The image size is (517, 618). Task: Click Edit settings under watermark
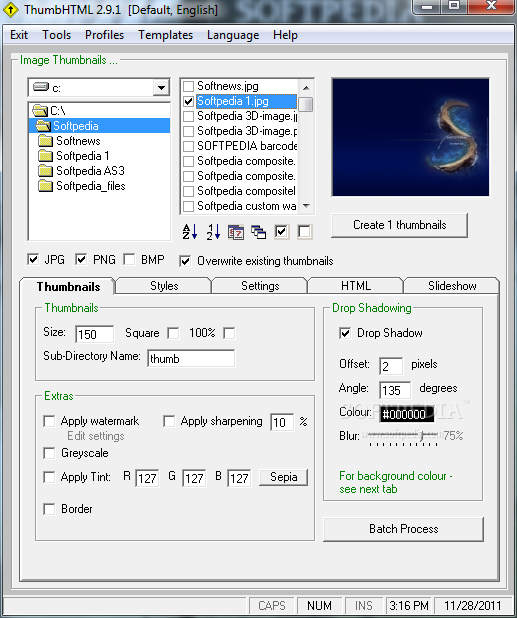coord(96,436)
